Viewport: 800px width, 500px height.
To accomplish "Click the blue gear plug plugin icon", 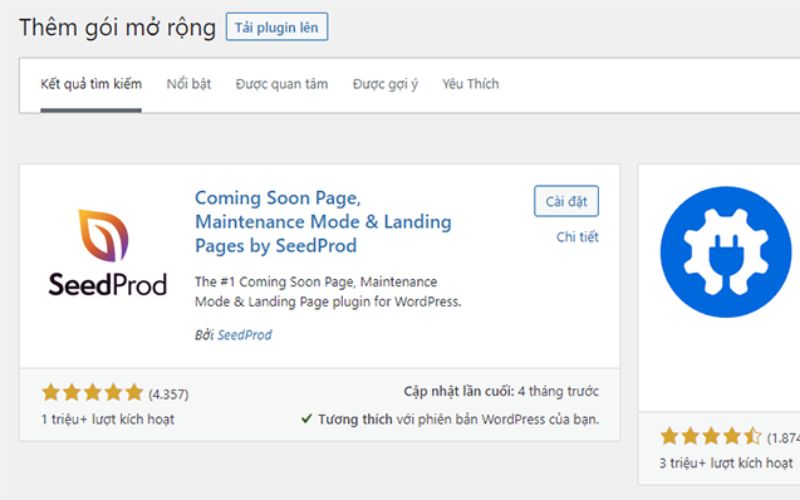I will [726, 252].
